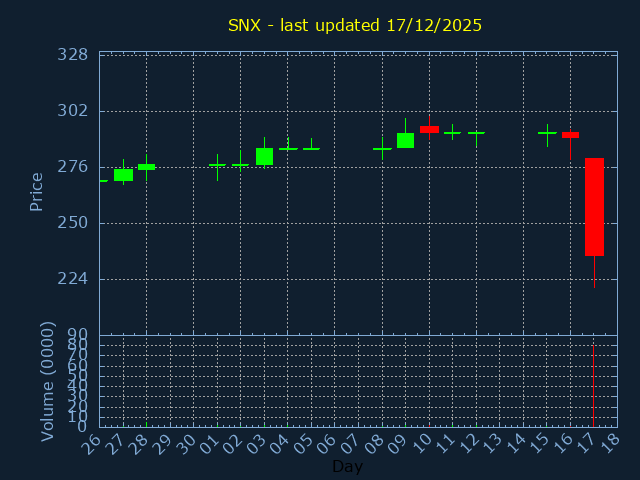Click the small red candlestick on day 16
The height and width of the screenshot is (480, 640).
pyautogui.click(x=570, y=134)
